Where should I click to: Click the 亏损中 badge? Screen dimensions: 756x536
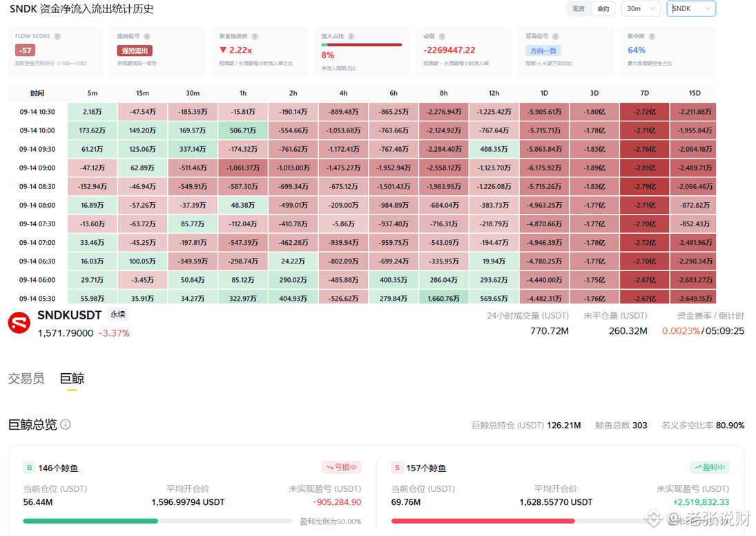coord(341,467)
